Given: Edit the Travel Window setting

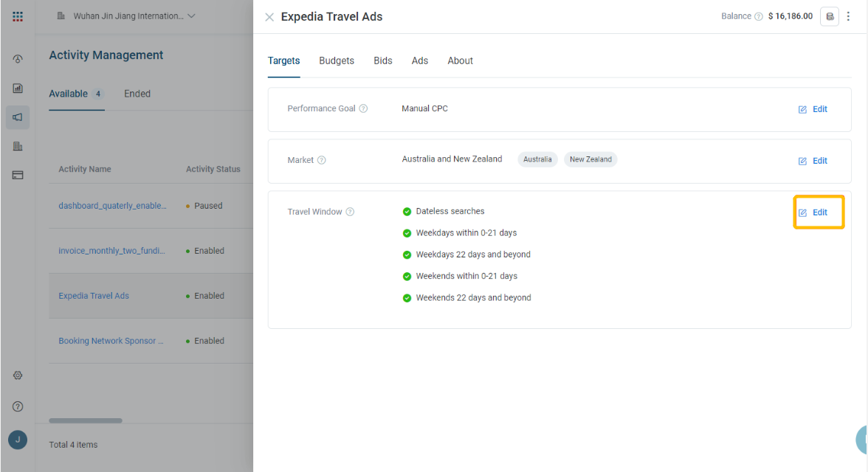Looking at the screenshot, I should click(813, 212).
